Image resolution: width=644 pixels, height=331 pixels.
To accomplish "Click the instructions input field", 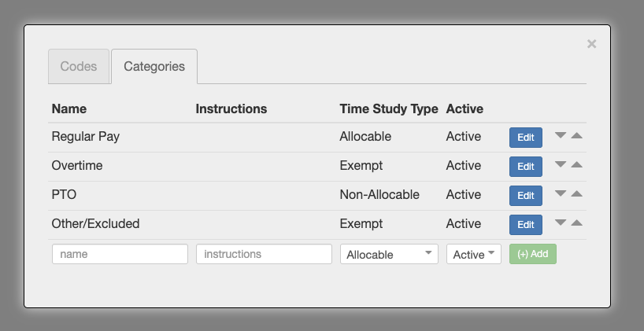I will [x=264, y=254].
